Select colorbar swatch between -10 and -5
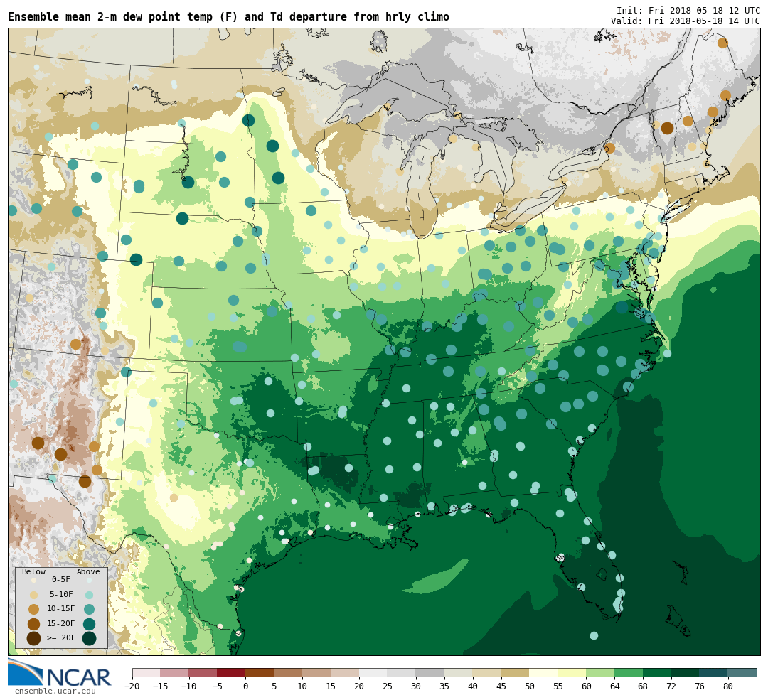768x700 pixels. [x=203, y=673]
